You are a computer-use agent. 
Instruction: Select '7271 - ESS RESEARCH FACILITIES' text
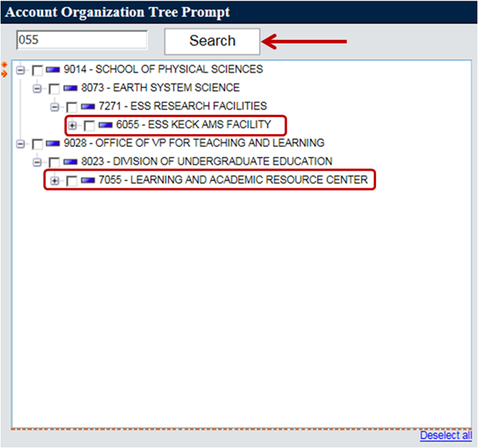coord(182,106)
